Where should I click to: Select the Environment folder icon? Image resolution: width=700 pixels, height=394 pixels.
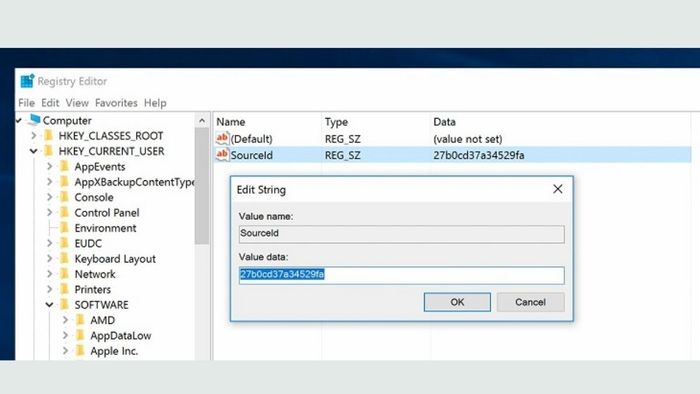coord(64,228)
